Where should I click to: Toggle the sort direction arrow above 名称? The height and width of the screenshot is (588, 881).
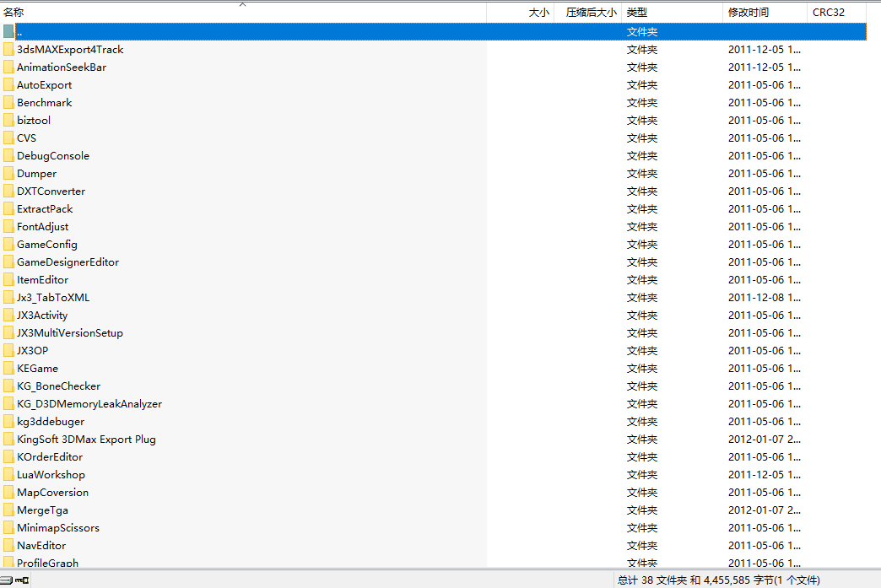(243, 4)
